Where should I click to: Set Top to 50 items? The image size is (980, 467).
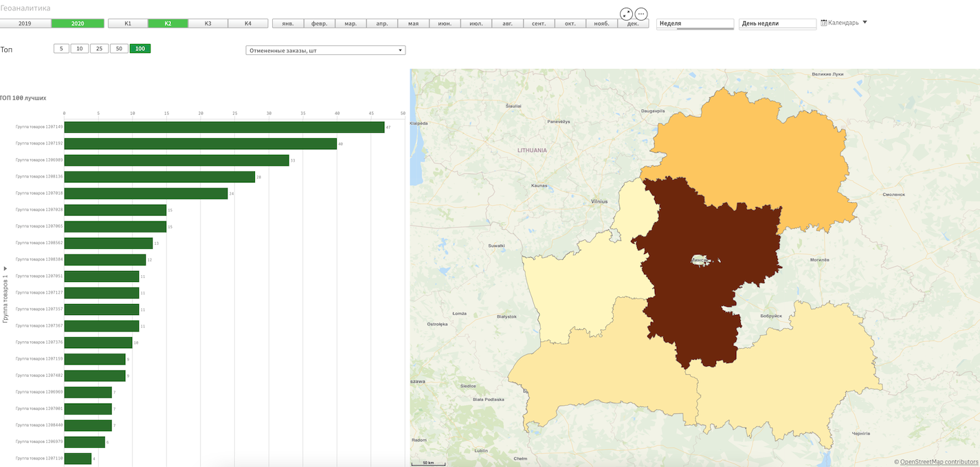click(x=119, y=49)
